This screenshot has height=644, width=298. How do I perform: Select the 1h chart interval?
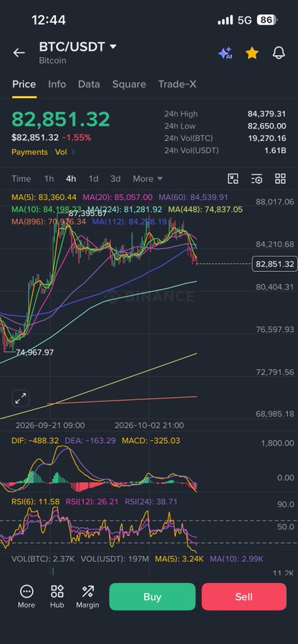49,179
